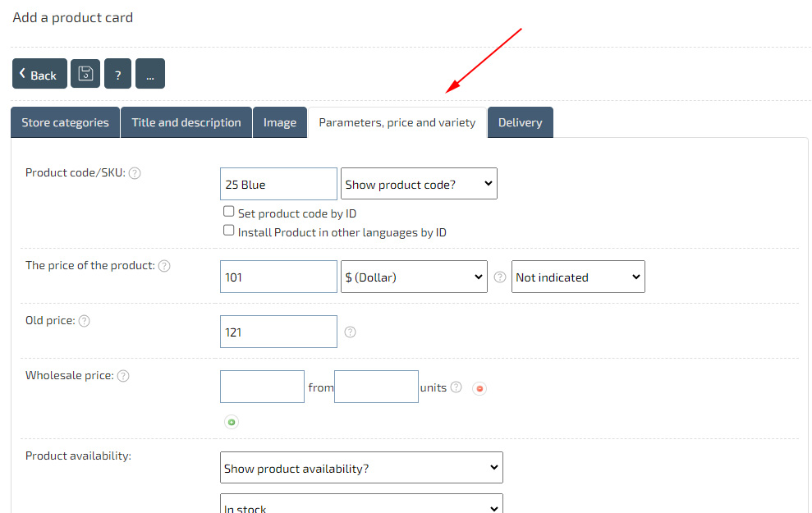The height and width of the screenshot is (513, 812).
Task: Expand the $ (Dollar) currency dropdown
Action: [x=414, y=277]
